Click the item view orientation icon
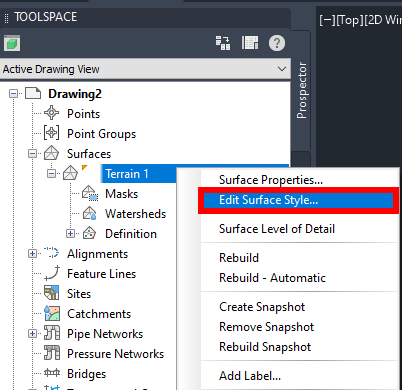The height and width of the screenshot is (390, 402). click(x=223, y=43)
